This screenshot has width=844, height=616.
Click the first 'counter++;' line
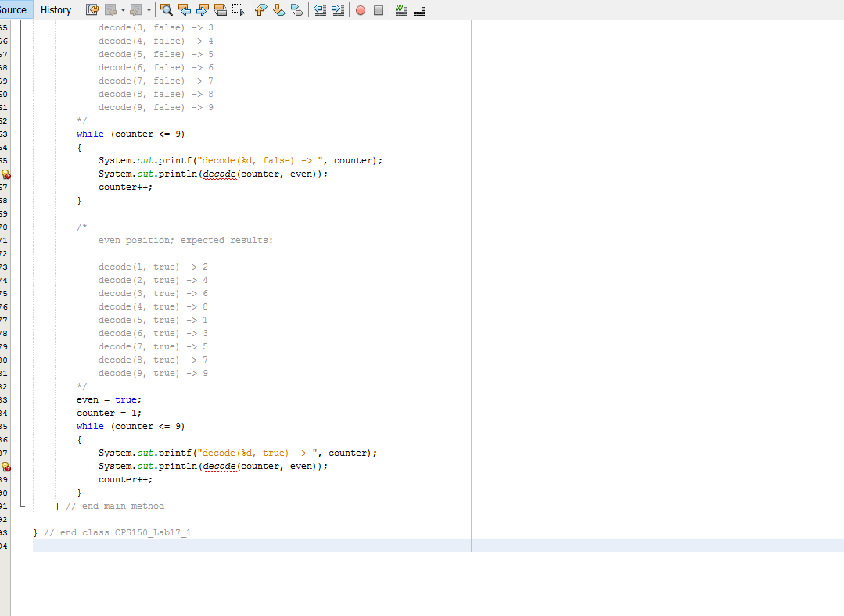tap(125, 187)
